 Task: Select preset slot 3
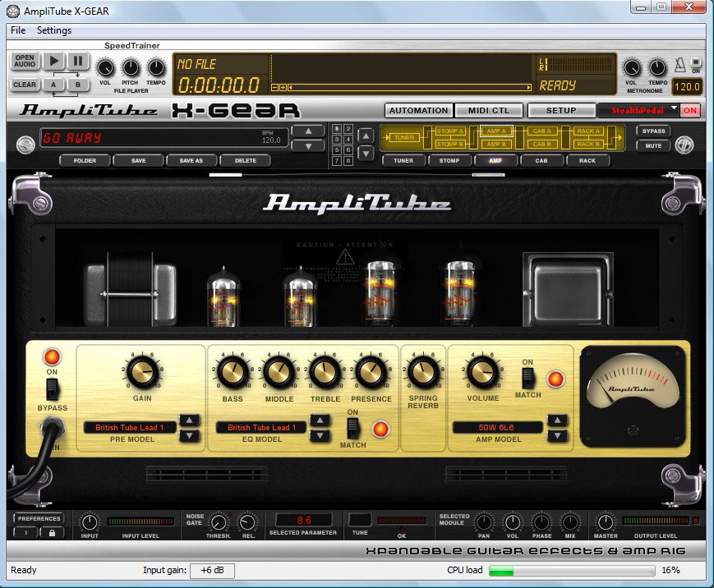coord(337,140)
